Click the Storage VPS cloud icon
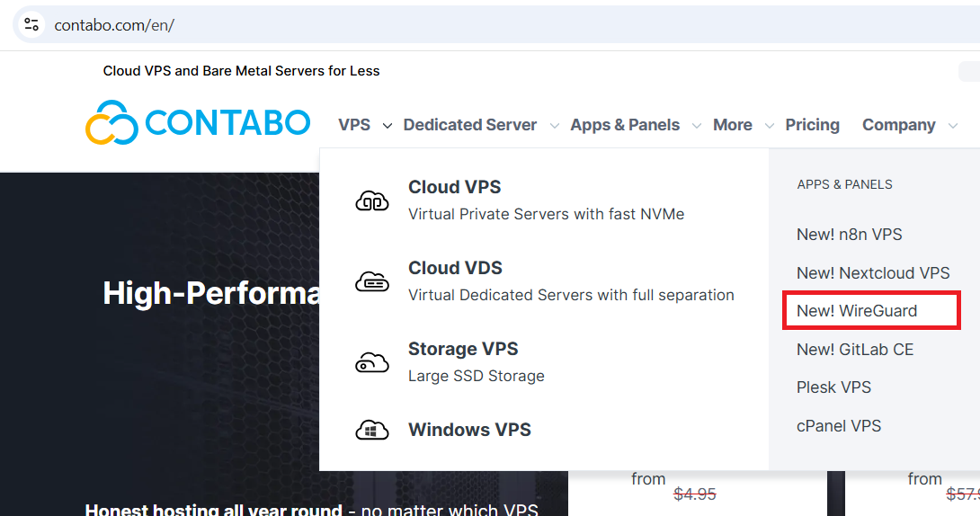Viewport: 980px width, 516px height. tap(372, 362)
